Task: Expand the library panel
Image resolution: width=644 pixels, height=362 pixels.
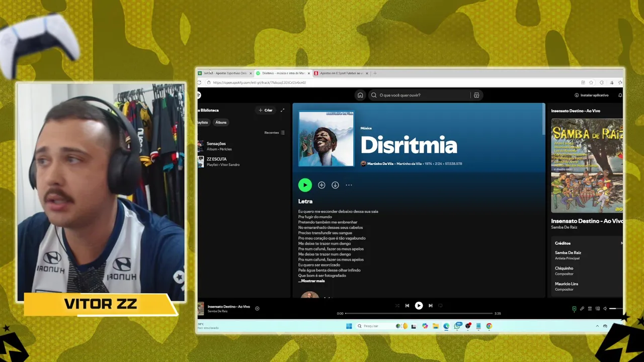Action: pyautogui.click(x=282, y=110)
